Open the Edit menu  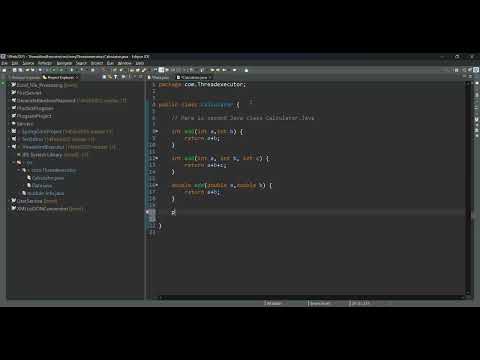[x=15, y=63]
